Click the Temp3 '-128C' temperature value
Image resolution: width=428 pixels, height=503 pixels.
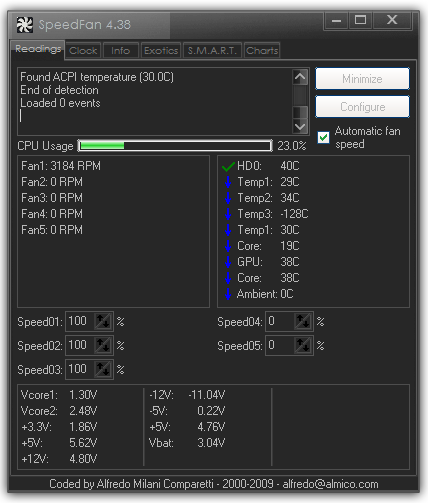[x=294, y=214]
